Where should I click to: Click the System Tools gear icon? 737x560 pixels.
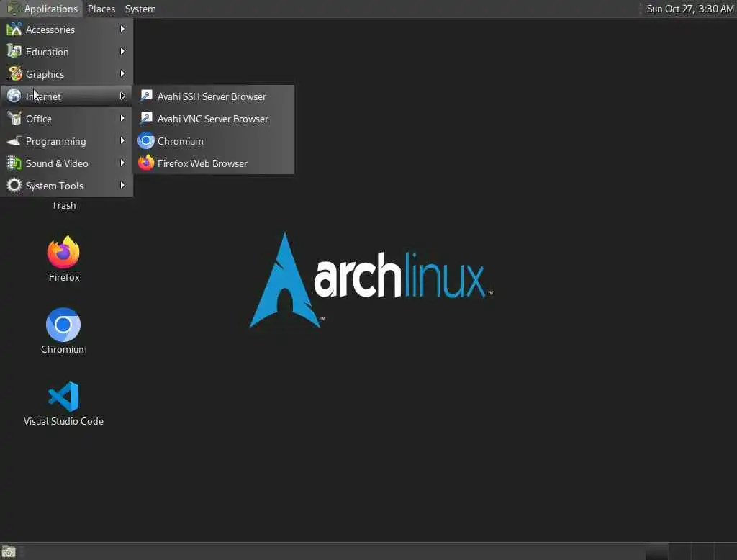pos(14,186)
